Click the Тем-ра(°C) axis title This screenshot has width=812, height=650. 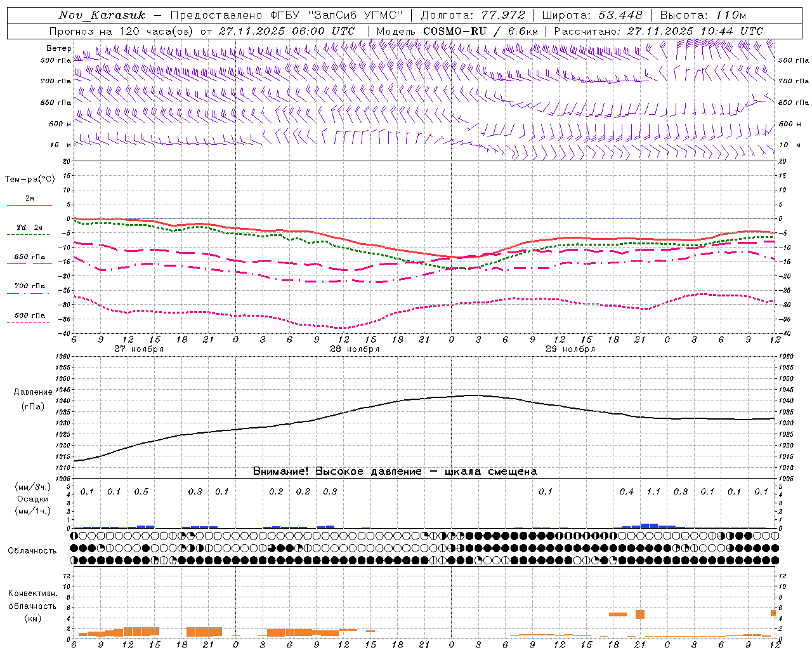click(x=30, y=180)
